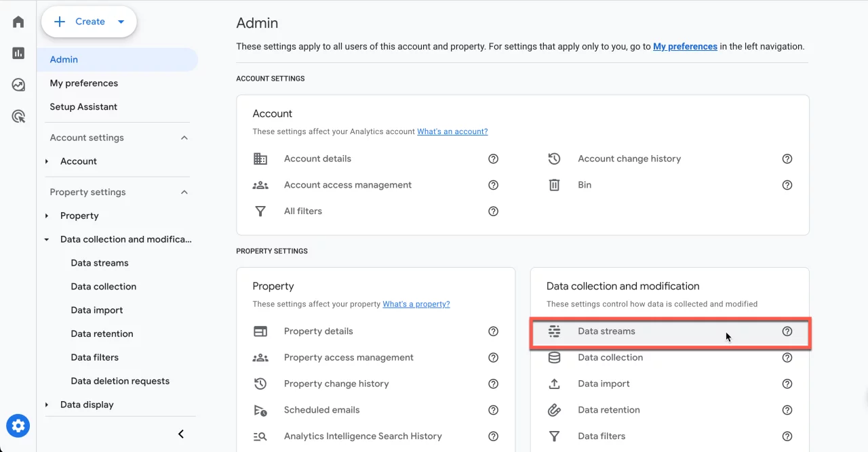Open help for Data streams

(x=787, y=331)
